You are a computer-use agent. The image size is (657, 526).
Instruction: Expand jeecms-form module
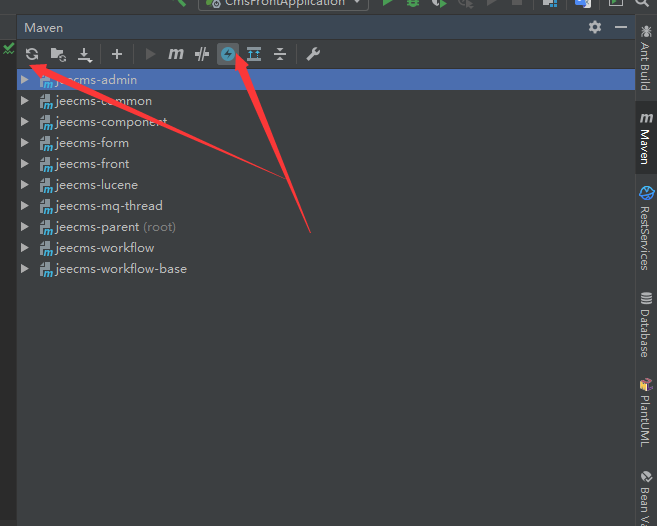pos(25,143)
